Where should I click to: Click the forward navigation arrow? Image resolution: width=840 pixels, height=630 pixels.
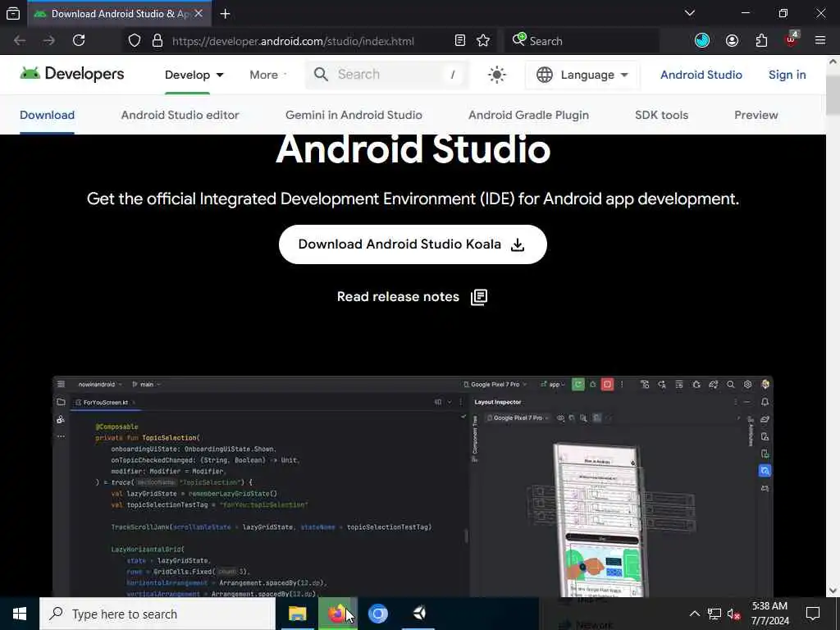pos(48,41)
